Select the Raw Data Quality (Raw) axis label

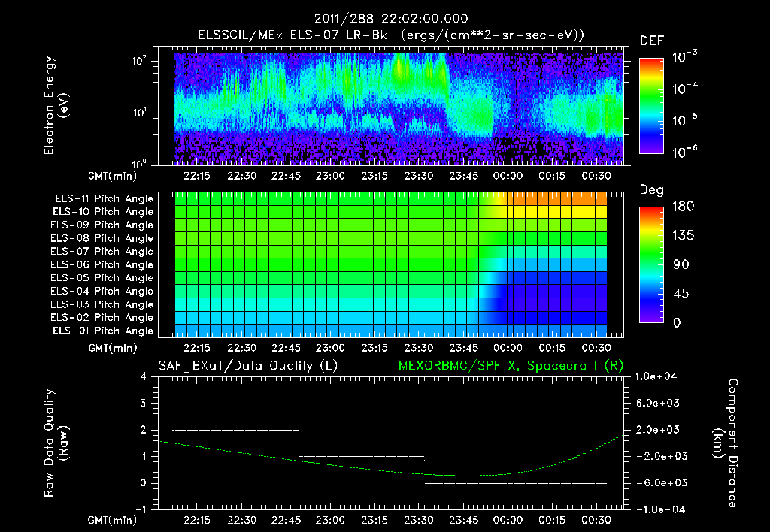56,443
